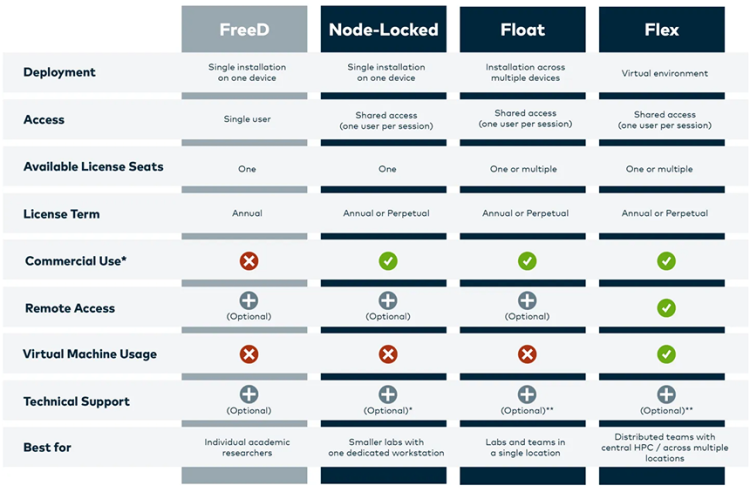The height and width of the screenshot is (492, 750).
Task: Click the plus icon for Float Technical Support
Action: [527, 394]
